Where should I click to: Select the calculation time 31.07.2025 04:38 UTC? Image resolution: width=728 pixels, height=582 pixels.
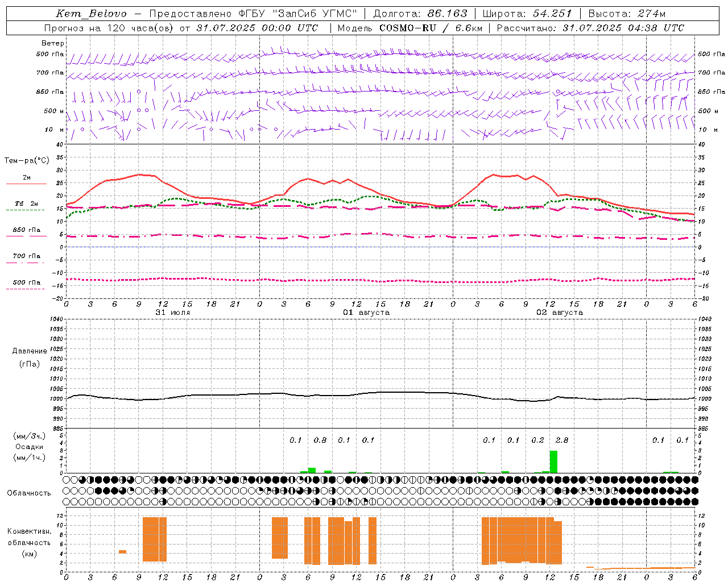point(623,28)
